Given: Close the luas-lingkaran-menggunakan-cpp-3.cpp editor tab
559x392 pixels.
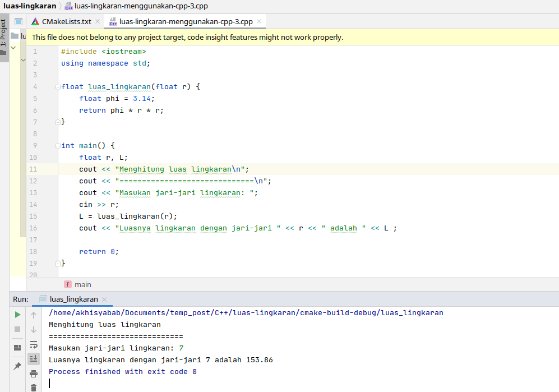Looking at the screenshot, I should click(x=259, y=21).
